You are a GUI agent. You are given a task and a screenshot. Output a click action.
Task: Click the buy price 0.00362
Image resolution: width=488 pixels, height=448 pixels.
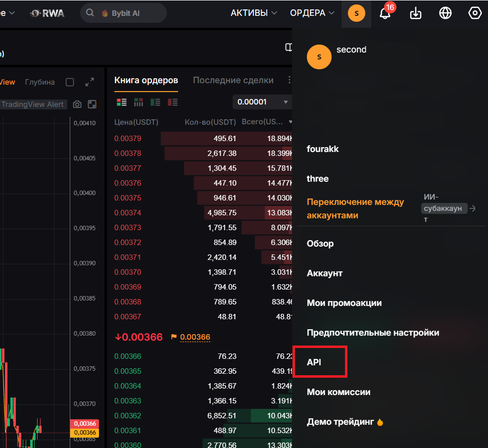(128, 416)
